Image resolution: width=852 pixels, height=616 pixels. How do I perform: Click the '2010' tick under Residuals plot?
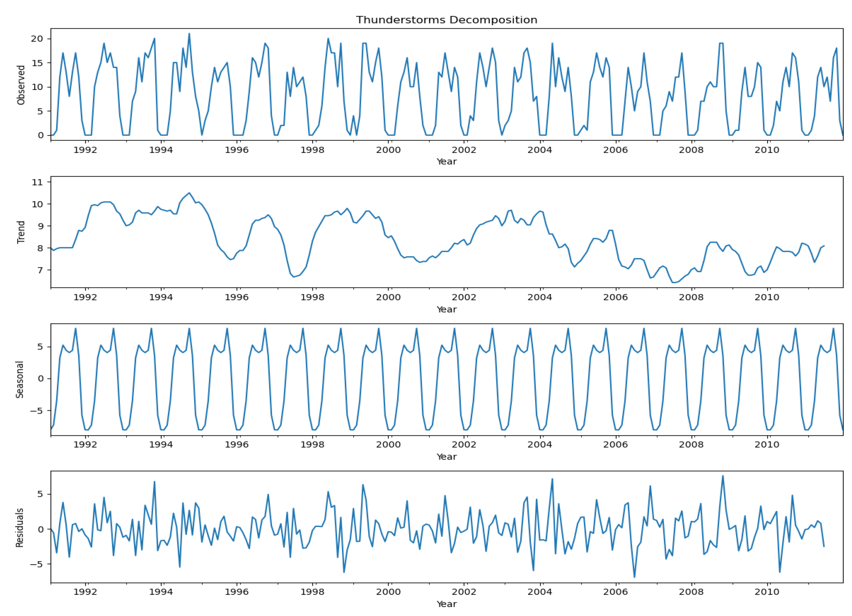[x=767, y=592]
